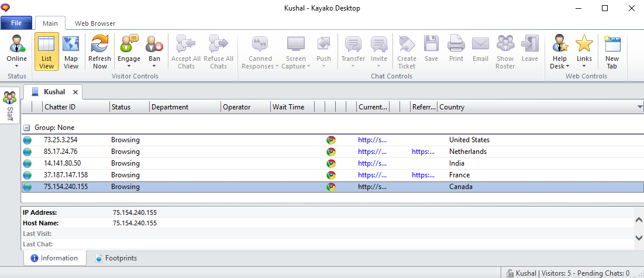Click the Leave chat icon
The height and width of the screenshot is (278, 644).
(530, 43)
